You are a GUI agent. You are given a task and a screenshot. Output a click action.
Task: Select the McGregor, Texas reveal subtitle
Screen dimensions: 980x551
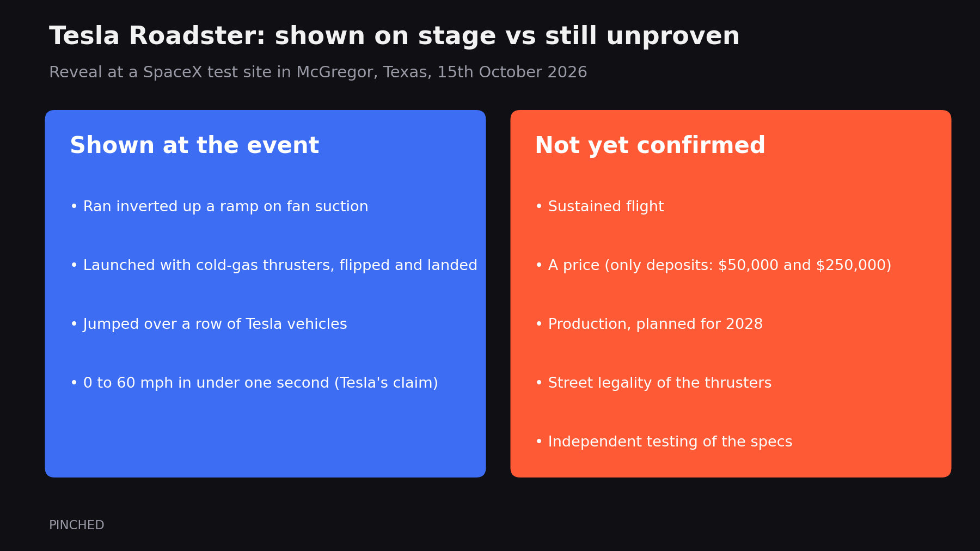coord(318,72)
